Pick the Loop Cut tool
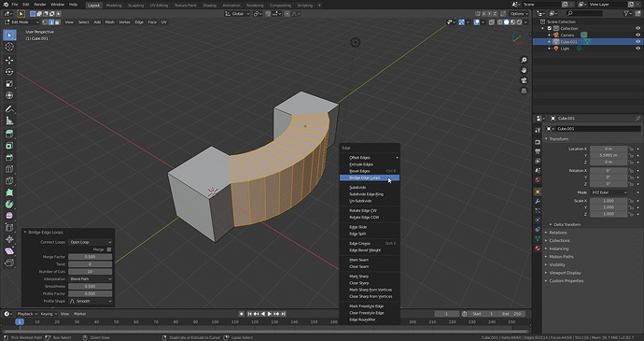 [9, 169]
